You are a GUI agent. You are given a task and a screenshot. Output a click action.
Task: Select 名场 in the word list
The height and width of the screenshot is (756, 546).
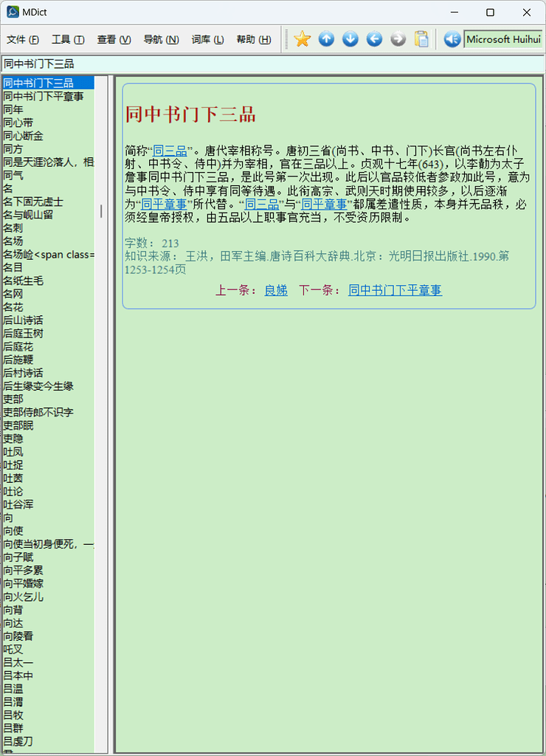point(48,241)
